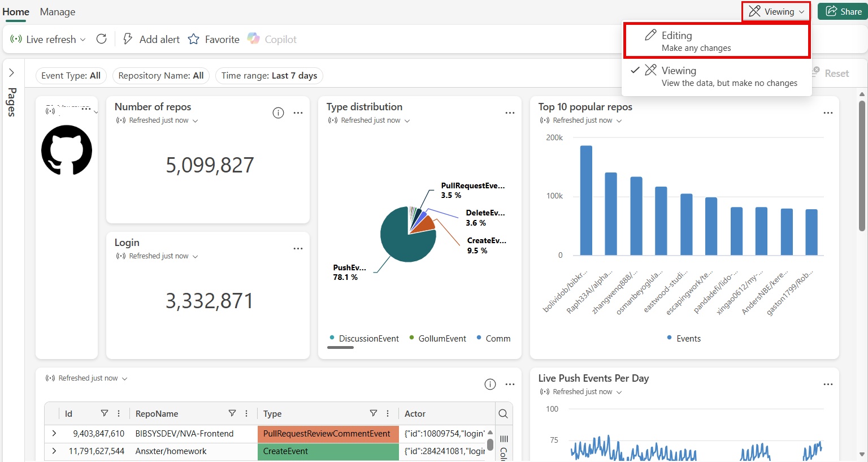Click the table search magnifier icon
This screenshot has width=868, height=462.
(504, 414)
